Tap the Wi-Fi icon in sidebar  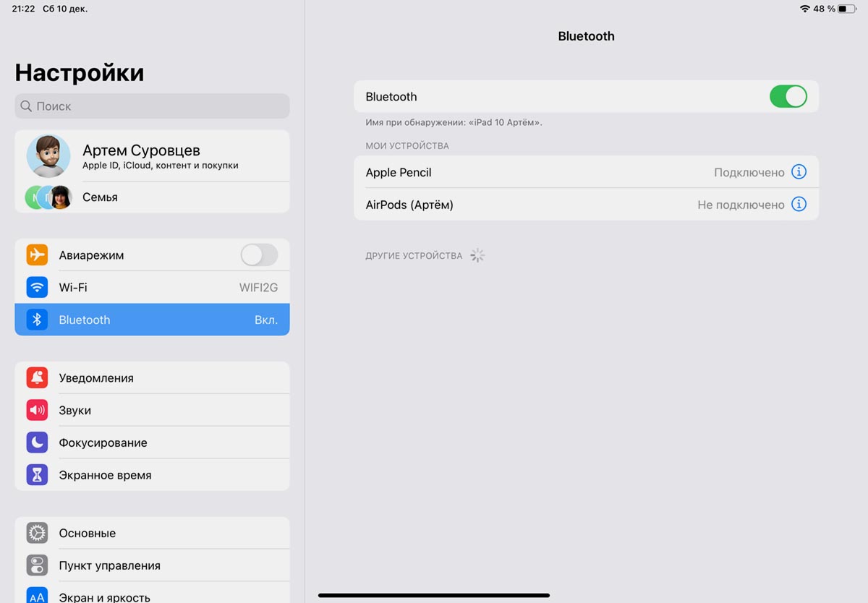37,287
